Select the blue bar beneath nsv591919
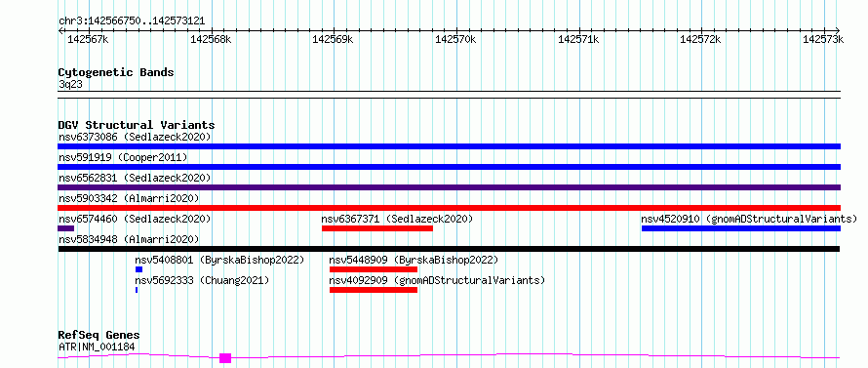 449,167
